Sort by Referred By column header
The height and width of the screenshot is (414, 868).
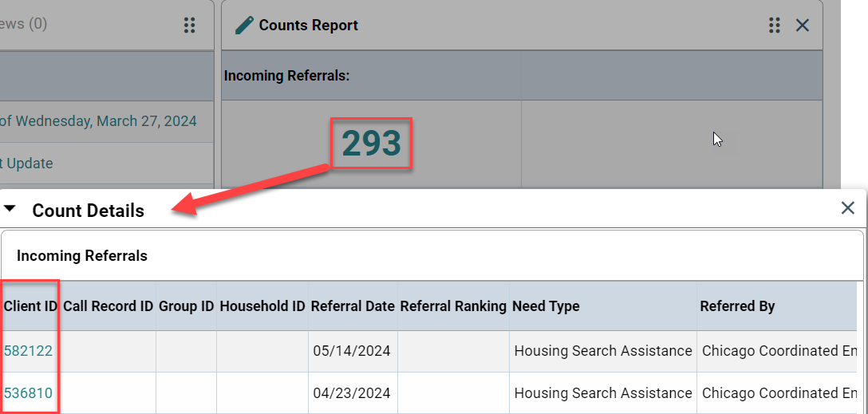click(737, 306)
